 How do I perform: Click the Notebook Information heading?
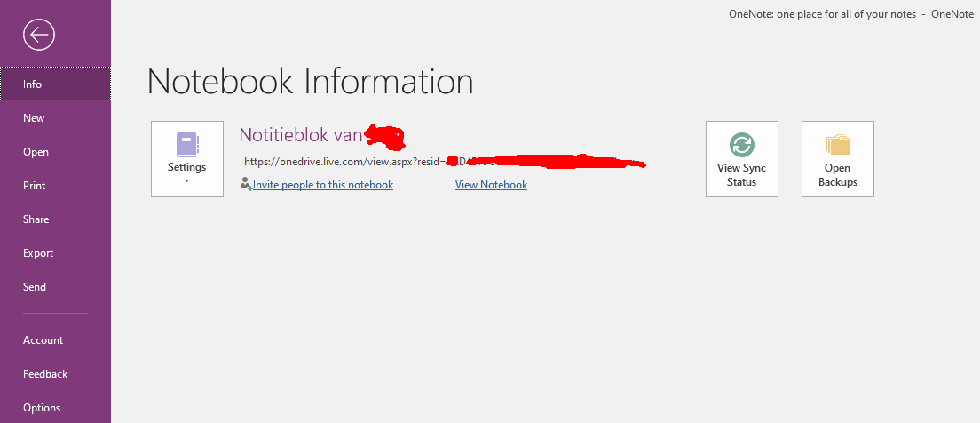pos(310,82)
